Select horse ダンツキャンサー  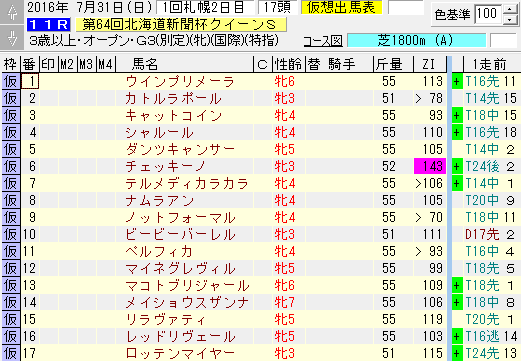[180, 150]
